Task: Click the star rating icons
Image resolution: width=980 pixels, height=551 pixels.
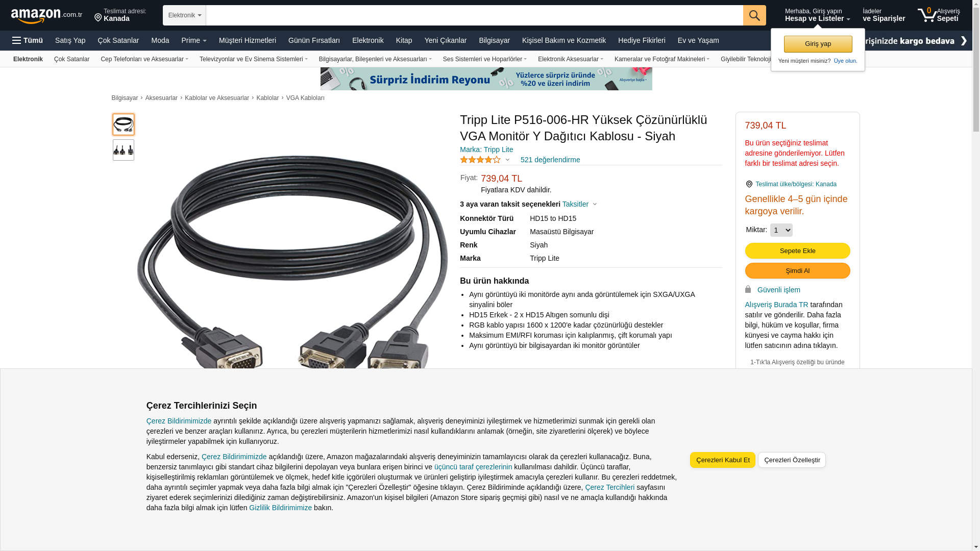Action: 480,160
